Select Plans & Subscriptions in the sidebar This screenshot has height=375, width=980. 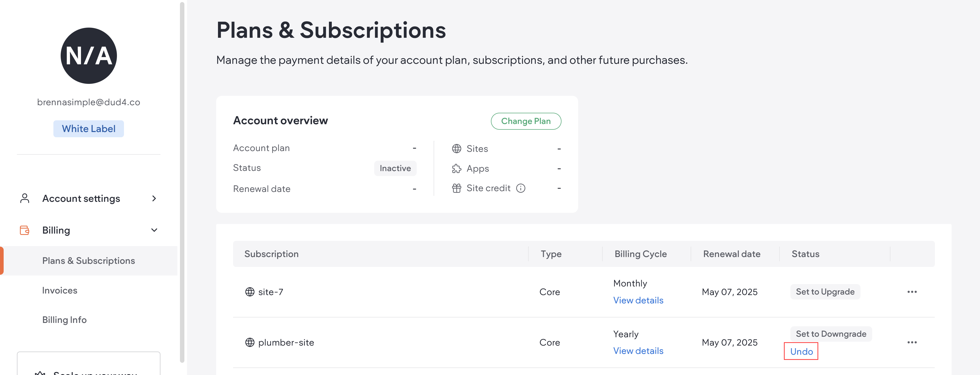coord(88,260)
